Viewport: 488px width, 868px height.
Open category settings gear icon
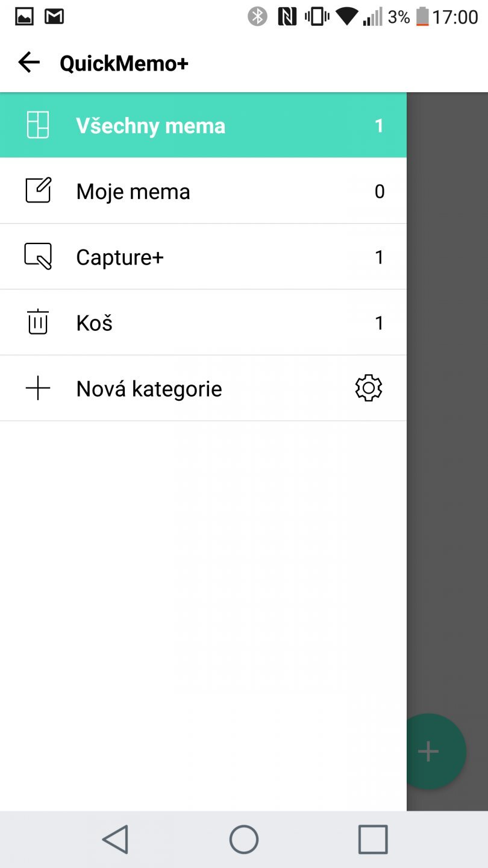(369, 389)
